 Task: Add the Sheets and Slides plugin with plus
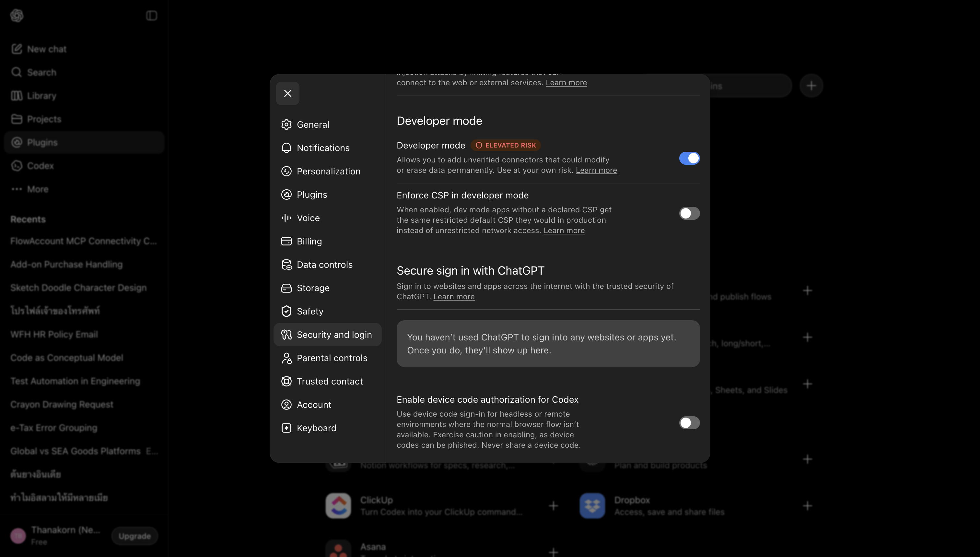[807, 384]
